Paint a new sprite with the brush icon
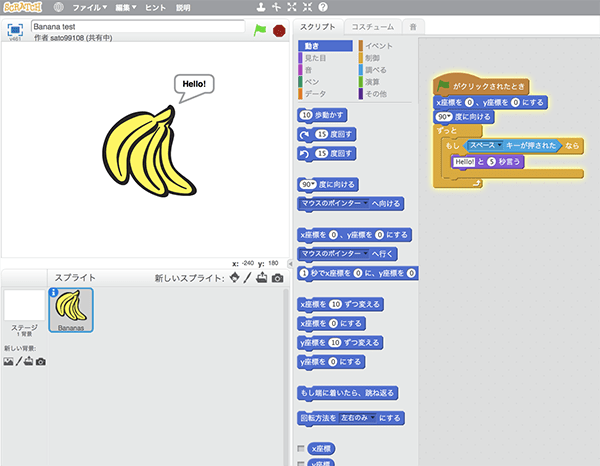This screenshot has height=466, width=600. tap(248, 277)
